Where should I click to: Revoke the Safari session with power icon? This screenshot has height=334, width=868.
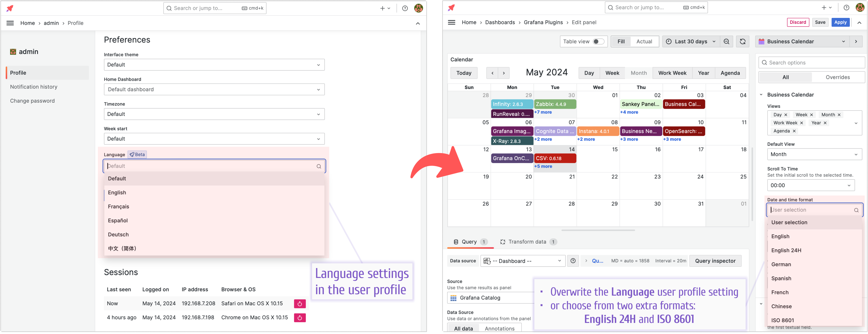pos(300,304)
